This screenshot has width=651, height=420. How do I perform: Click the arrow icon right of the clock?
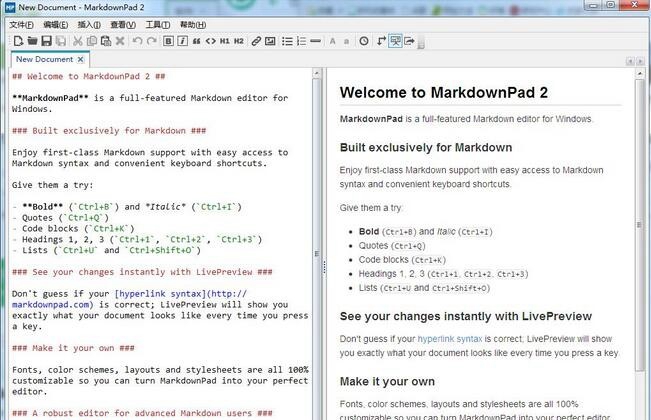click(381, 41)
